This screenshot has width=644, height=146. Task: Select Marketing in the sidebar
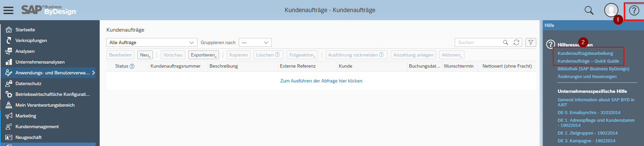pos(26,116)
